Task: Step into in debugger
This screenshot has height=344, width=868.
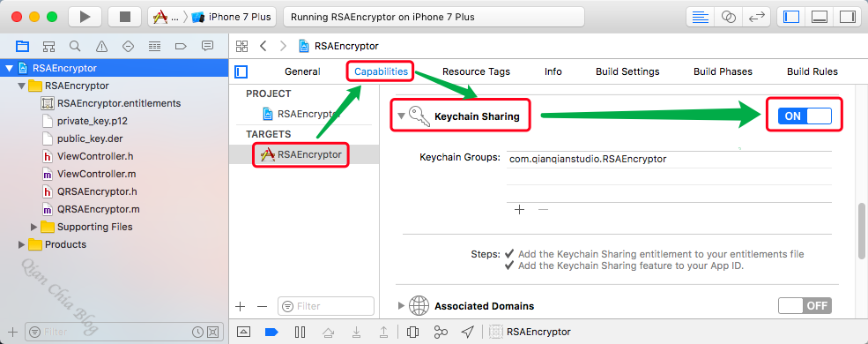Action: 357,332
